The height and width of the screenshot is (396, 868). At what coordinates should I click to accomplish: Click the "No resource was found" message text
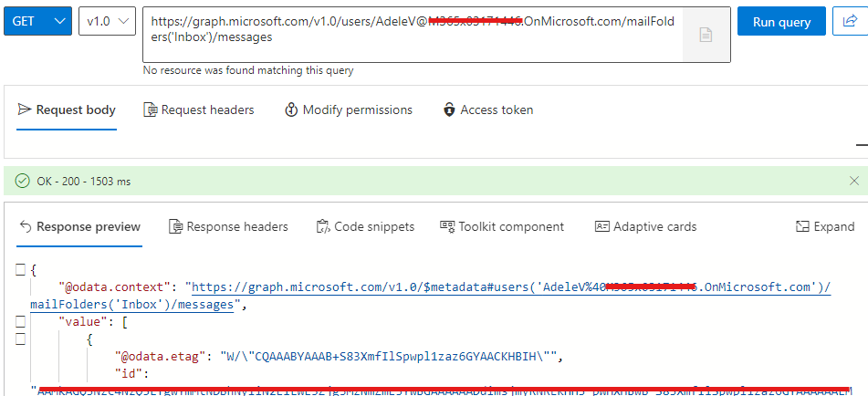248,70
